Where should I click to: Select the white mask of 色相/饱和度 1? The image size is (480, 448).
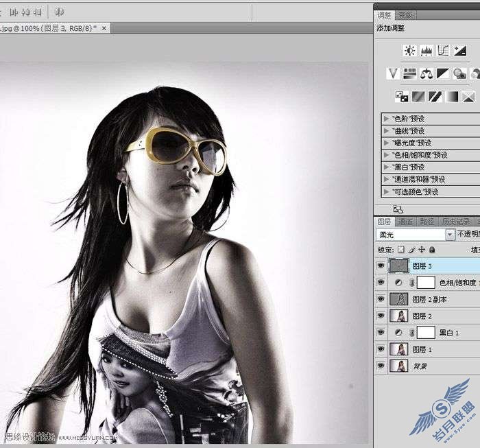pos(426,283)
